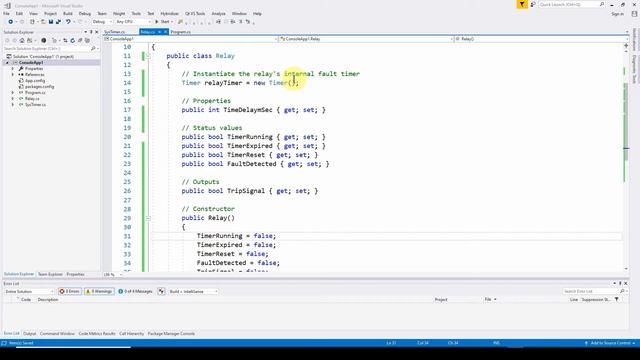The image size is (640, 360).
Task: Click the Sign in link
Action: point(617,14)
